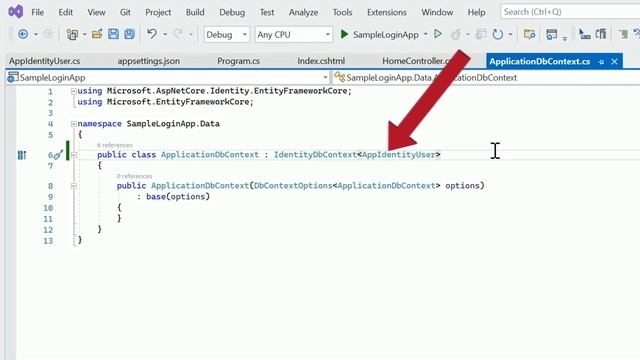Viewport: 640px width, 360px height.
Task: Click the margin icon beside line 6
Action: click(22, 155)
